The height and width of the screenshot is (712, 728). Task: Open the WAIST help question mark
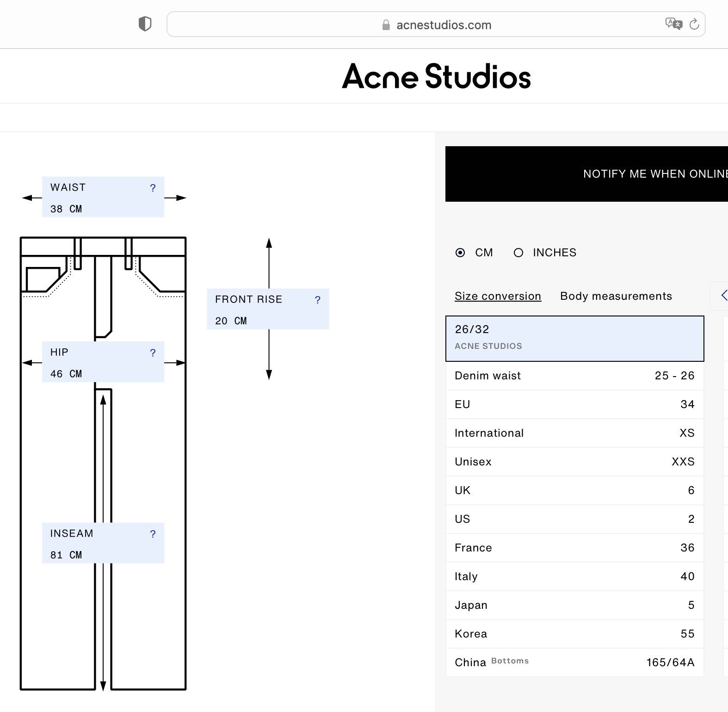coord(153,188)
